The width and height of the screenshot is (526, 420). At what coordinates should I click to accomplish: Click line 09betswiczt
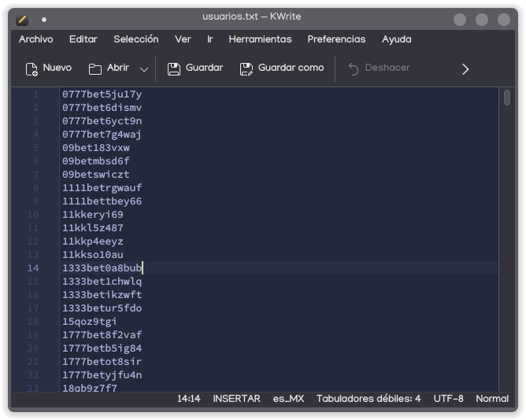[x=96, y=175]
